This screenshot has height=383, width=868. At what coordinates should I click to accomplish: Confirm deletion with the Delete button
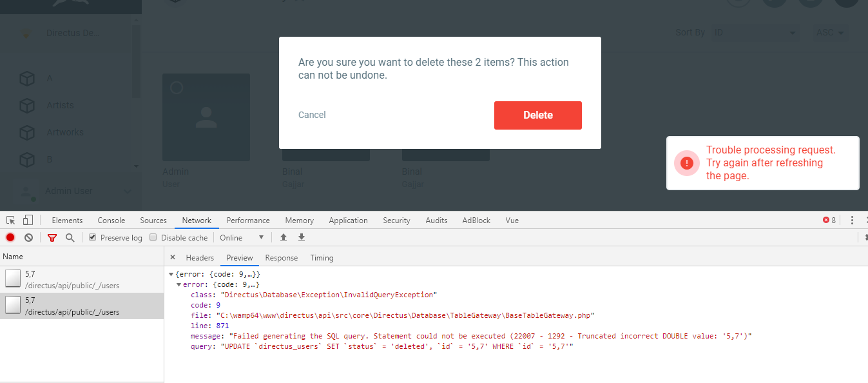(x=537, y=115)
